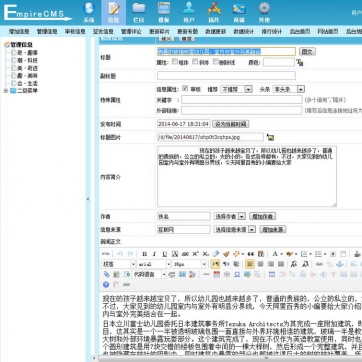Click the 外部链接 external link field
362x362 pixels.
point(242,110)
